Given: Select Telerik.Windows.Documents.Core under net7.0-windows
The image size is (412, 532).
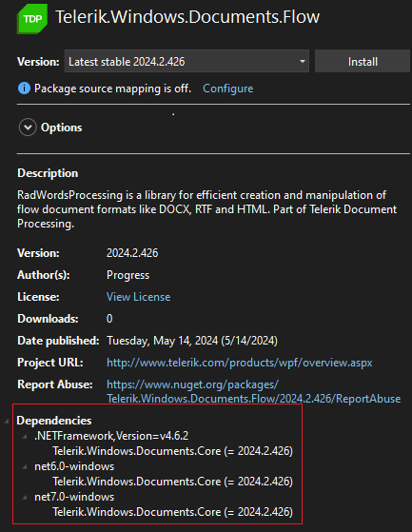Looking at the screenshot, I should click(x=172, y=512).
